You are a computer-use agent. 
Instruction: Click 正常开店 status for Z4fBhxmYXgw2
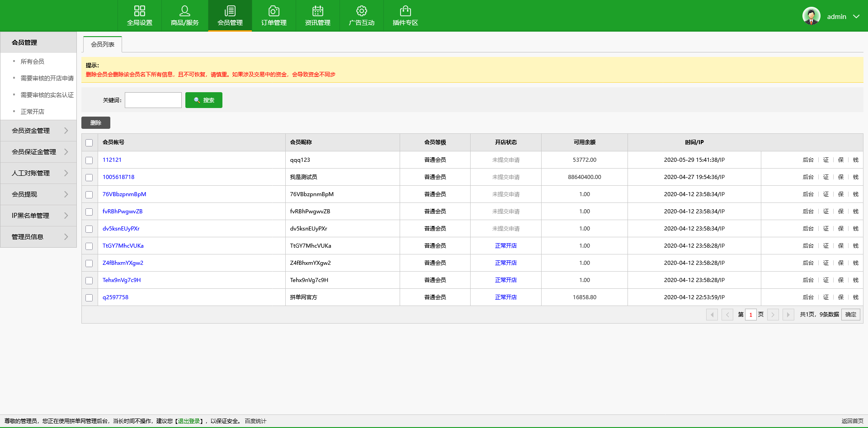pos(506,263)
